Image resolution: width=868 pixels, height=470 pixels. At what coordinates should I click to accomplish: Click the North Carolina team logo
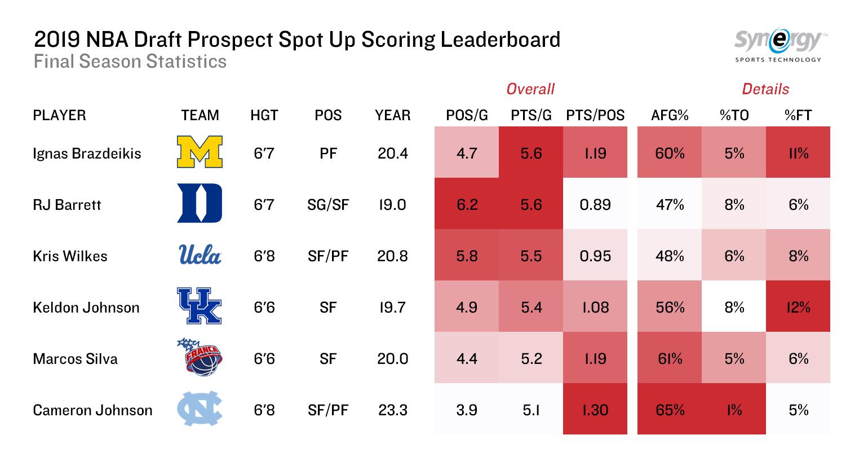coord(200,409)
